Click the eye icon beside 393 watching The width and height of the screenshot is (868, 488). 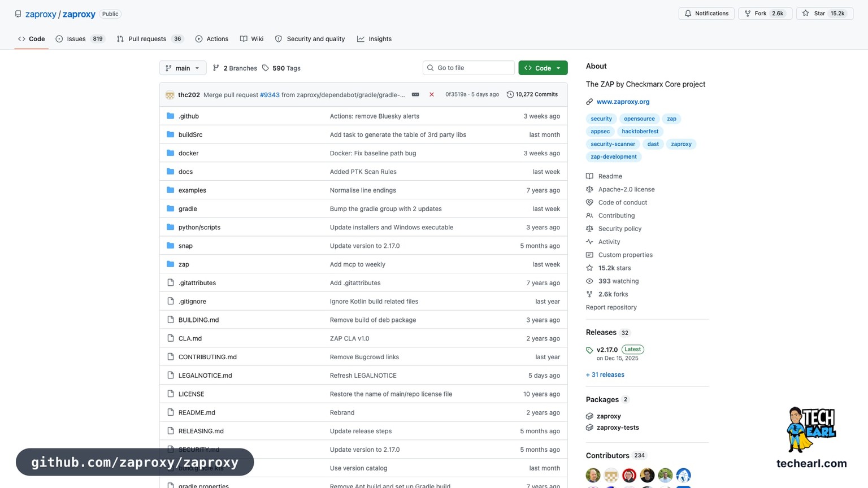point(589,281)
